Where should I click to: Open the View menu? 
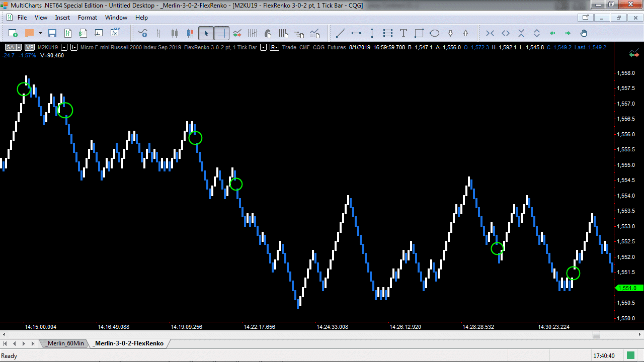tap(41, 18)
